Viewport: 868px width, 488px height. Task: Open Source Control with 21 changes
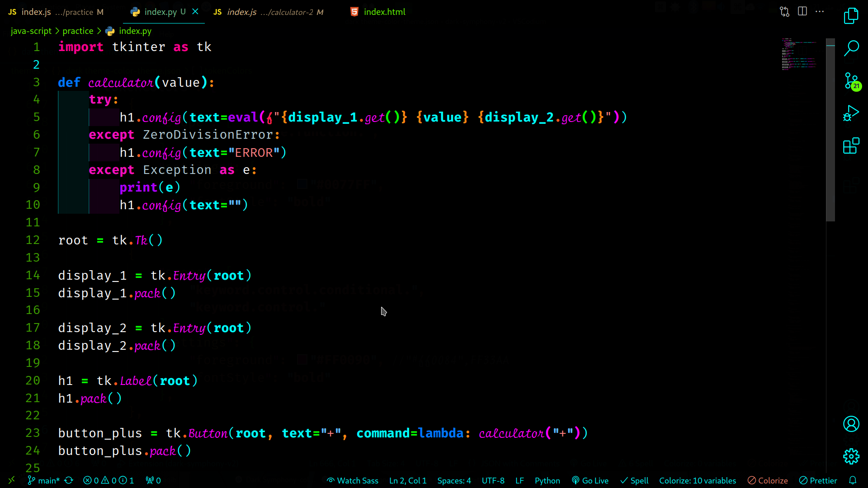pos(851,81)
